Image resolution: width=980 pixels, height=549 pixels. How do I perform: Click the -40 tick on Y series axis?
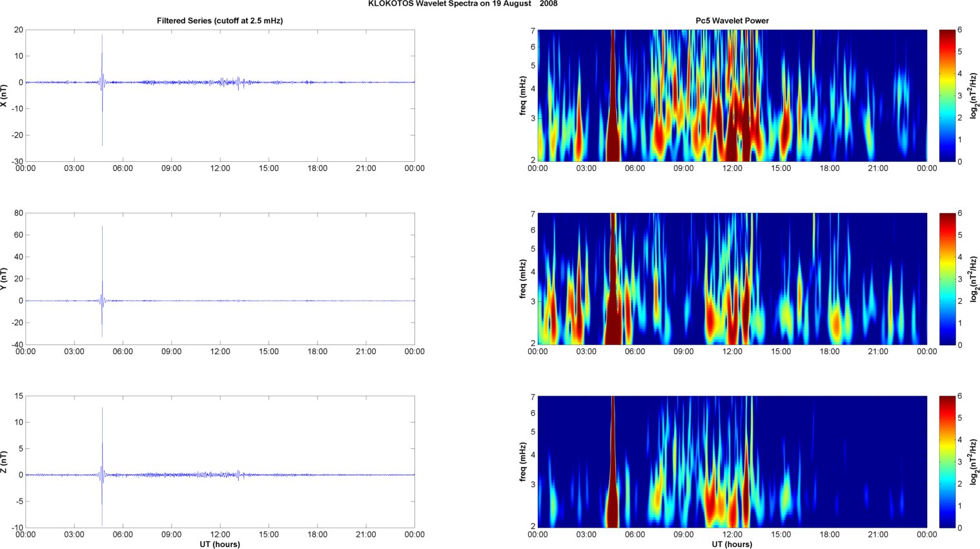click(x=17, y=344)
